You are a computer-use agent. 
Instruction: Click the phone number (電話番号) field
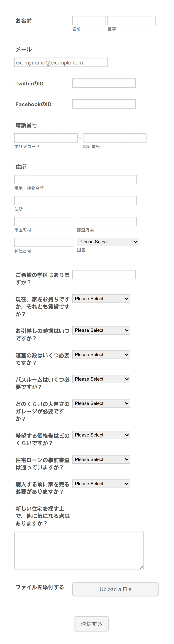pyautogui.click(x=115, y=138)
